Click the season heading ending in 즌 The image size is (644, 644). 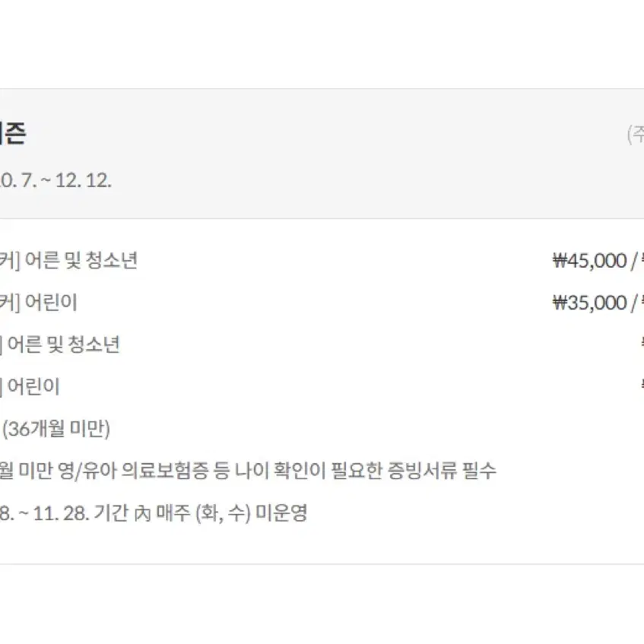tap(12, 134)
